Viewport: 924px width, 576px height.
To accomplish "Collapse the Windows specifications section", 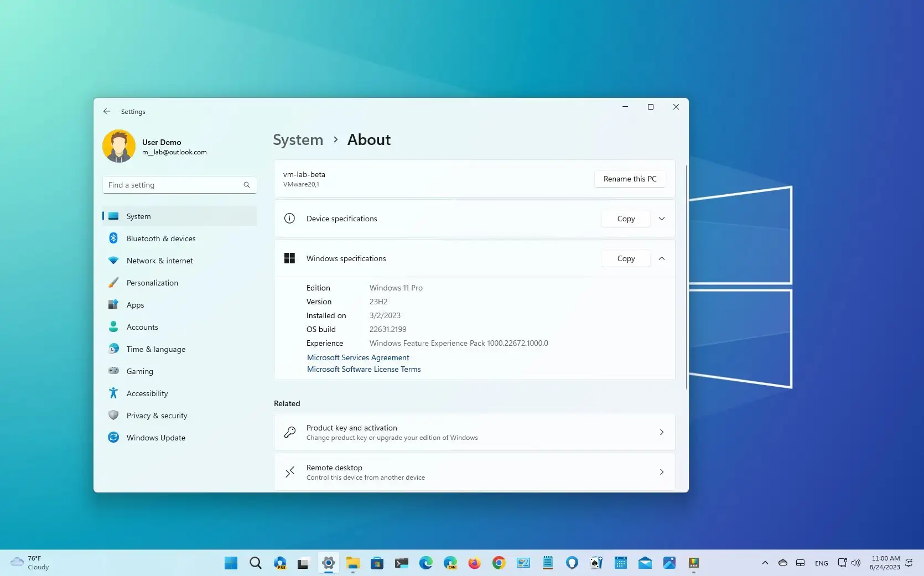I will point(661,258).
